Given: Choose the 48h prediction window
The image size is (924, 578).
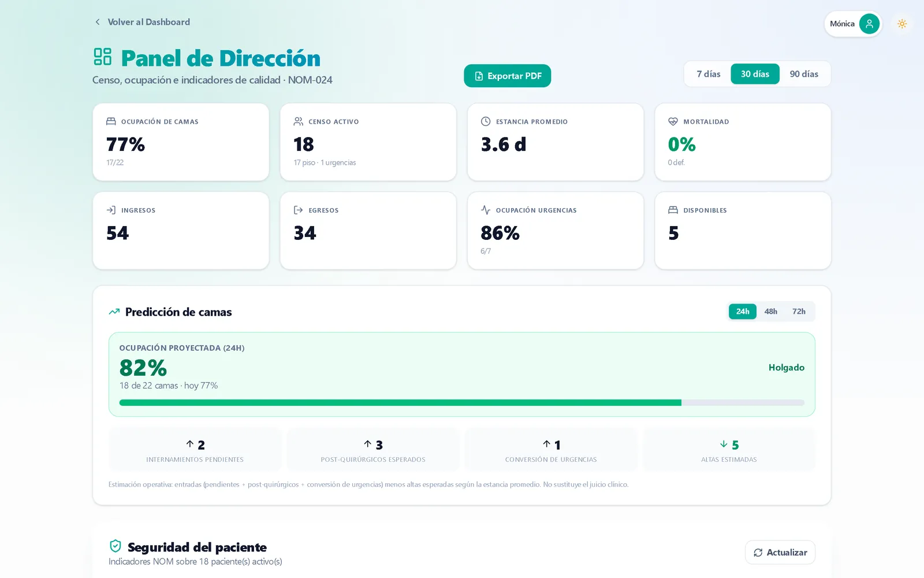Looking at the screenshot, I should tap(770, 312).
